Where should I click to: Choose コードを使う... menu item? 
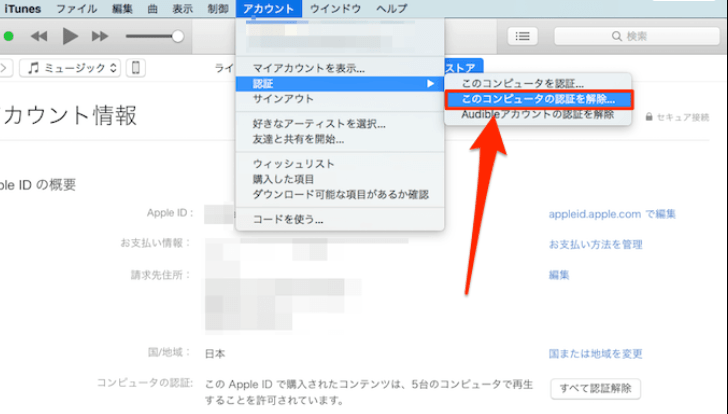pos(340,219)
